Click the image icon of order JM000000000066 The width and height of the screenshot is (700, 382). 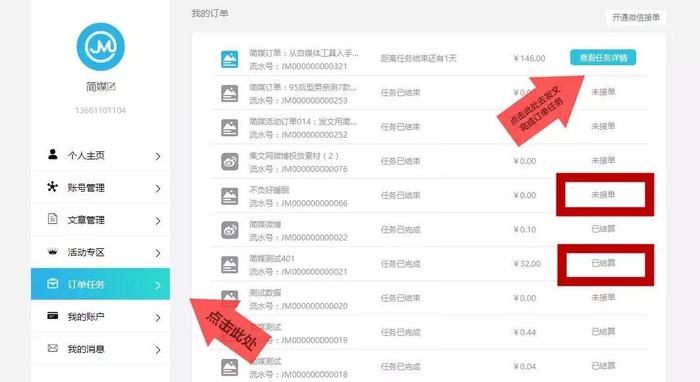(x=230, y=196)
